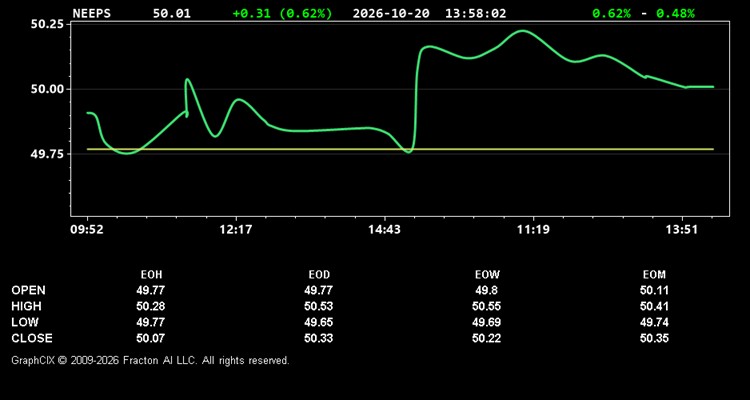Click the +0.31 (0.62%) change value
The height and width of the screenshot is (400, 750).
click(282, 13)
